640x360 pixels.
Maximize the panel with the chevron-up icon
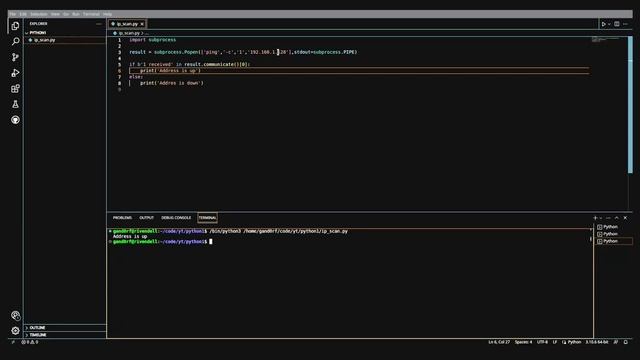tap(617, 218)
